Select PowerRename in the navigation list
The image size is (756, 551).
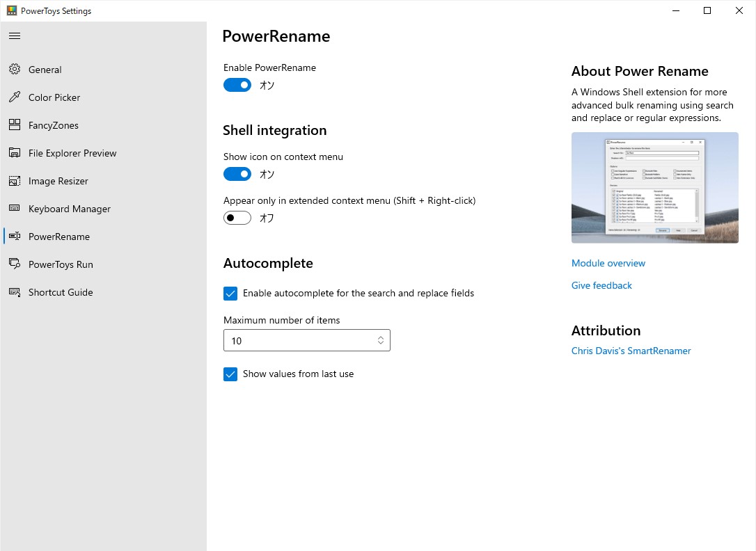(58, 237)
